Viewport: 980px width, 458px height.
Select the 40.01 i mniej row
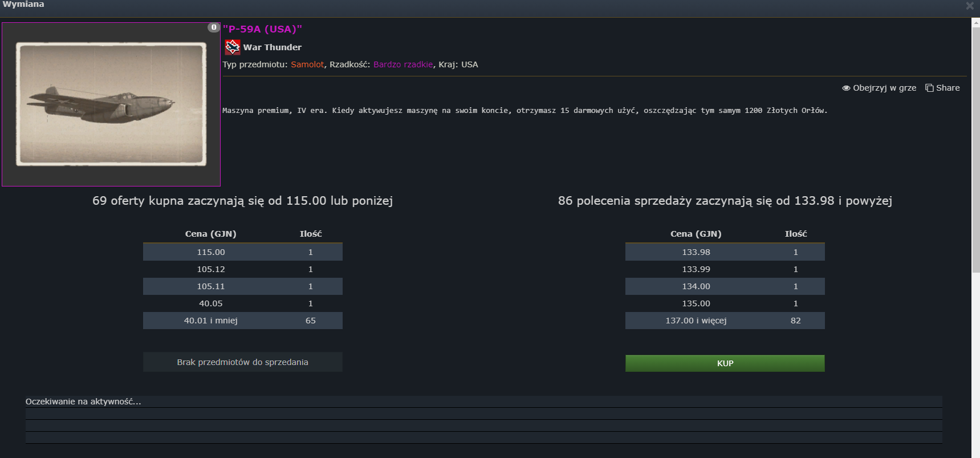242,321
